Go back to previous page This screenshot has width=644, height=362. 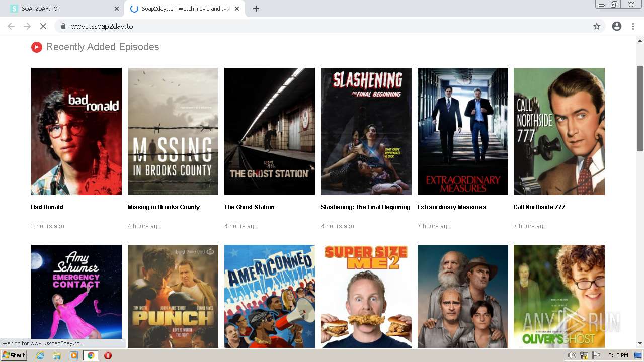(11, 26)
